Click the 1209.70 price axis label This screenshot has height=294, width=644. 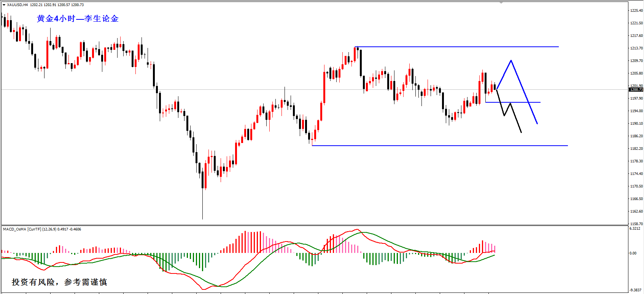(x=636, y=61)
